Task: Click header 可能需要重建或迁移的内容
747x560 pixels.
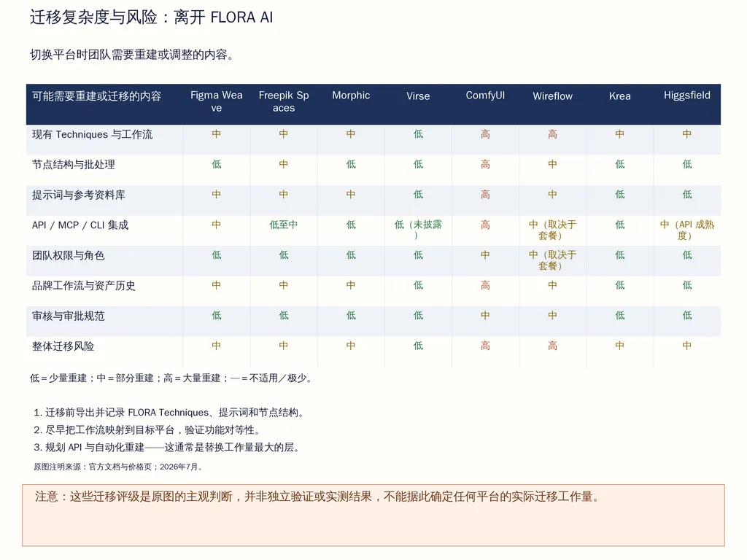Action: pyautogui.click(x=97, y=96)
